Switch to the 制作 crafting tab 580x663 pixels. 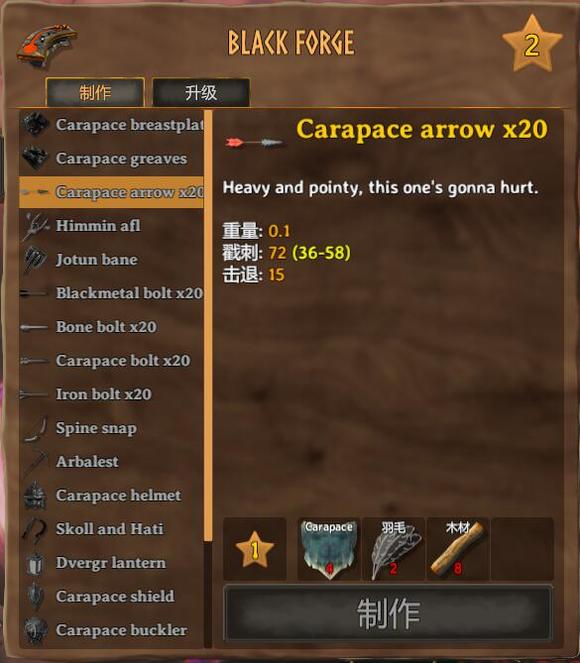coord(95,92)
